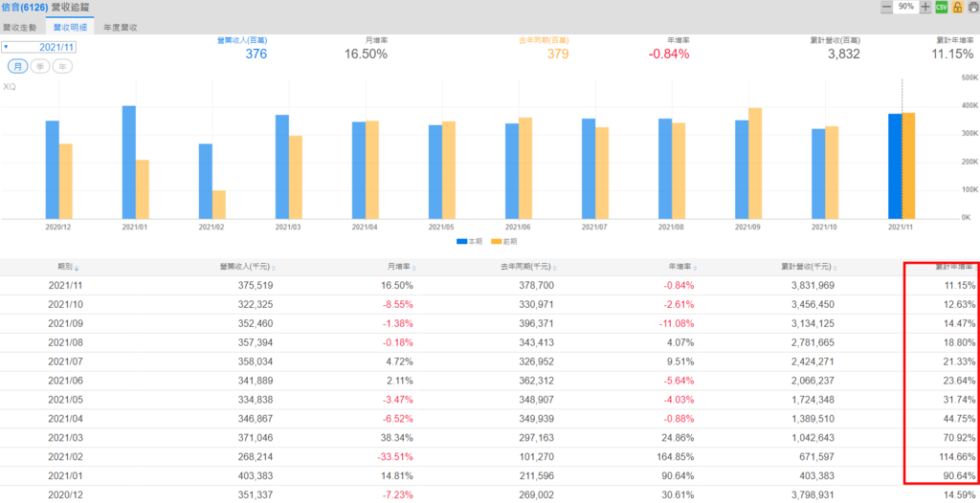The image size is (980, 503).
Task: Switch to the 年度營收 tab
Action: pyautogui.click(x=120, y=28)
